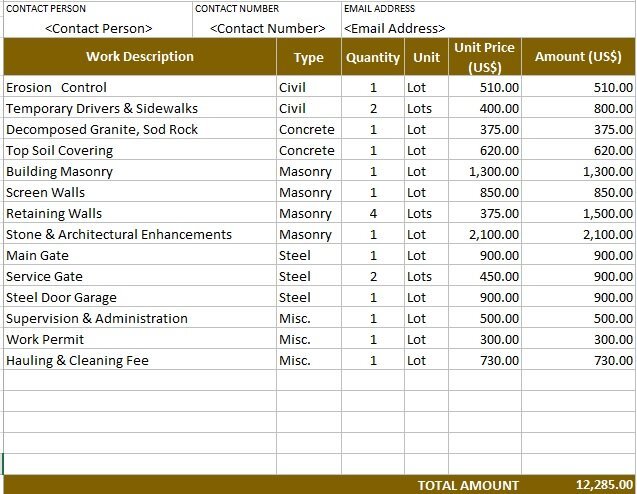Select amount 375.00 for Decomposed Granite
The width and height of the screenshot is (637, 494).
(578, 129)
